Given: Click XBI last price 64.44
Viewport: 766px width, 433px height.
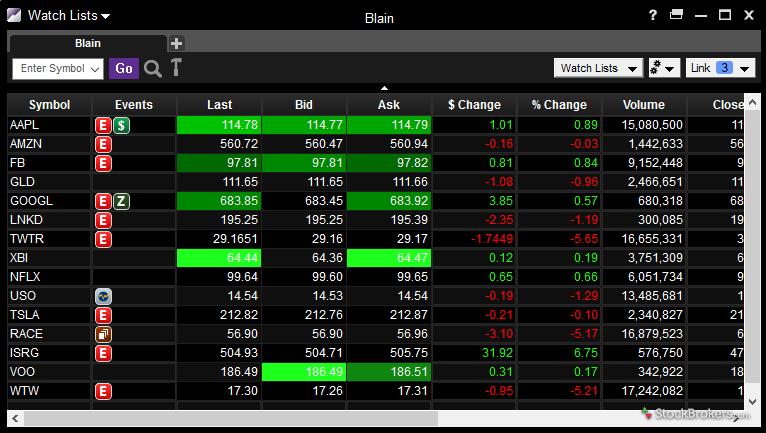Looking at the screenshot, I should pos(219,258).
